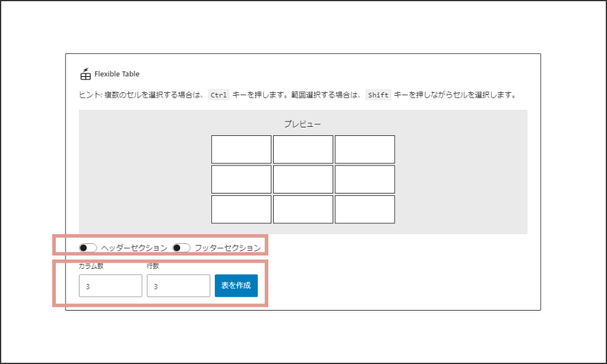Click the Flexible Table title text

coord(117,74)
